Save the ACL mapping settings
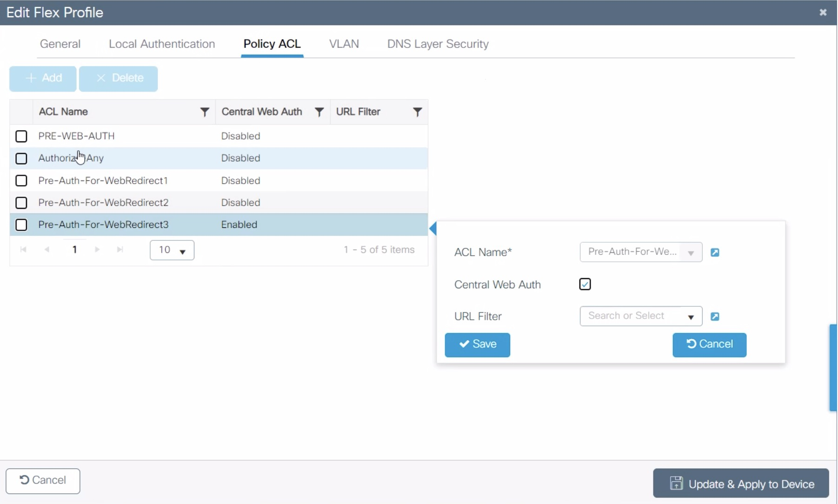The image size is (838, 504). (478, 345)
